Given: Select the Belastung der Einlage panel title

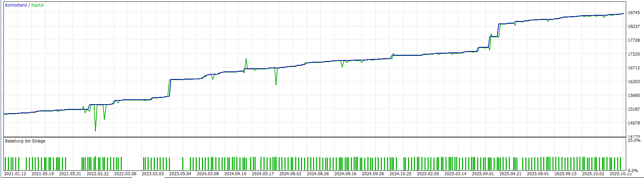Looking at the screenshot, I should click(x=25, y=141).
